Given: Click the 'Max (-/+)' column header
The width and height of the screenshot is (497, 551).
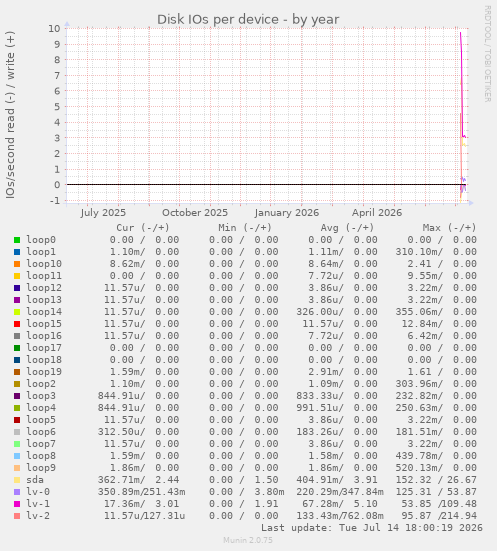Looking at the screenshot, I should click(449, 228).
